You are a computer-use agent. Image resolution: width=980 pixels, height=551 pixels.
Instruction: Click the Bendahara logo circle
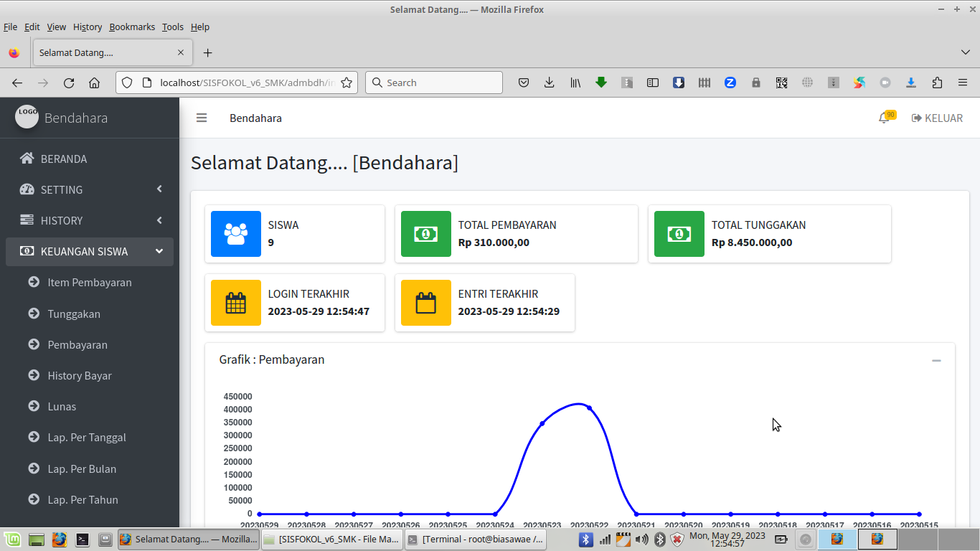click(27, 116)
